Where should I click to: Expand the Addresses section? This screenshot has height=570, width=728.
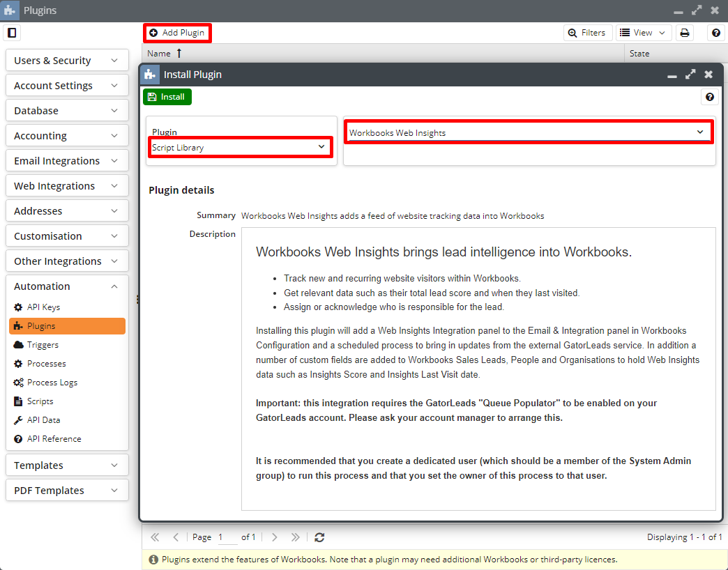tap(67, 210)
